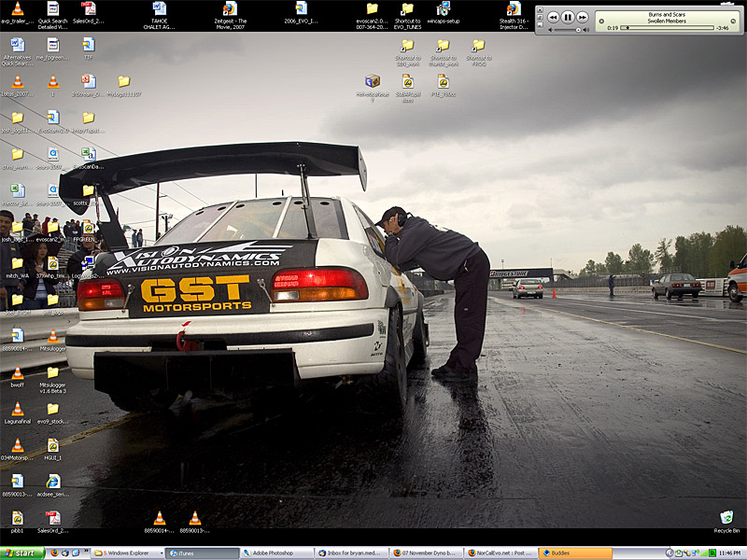This screenshot has width=747, height=560.
Task: Open the me_fpgreen desktop file
Action: [53, 49]
